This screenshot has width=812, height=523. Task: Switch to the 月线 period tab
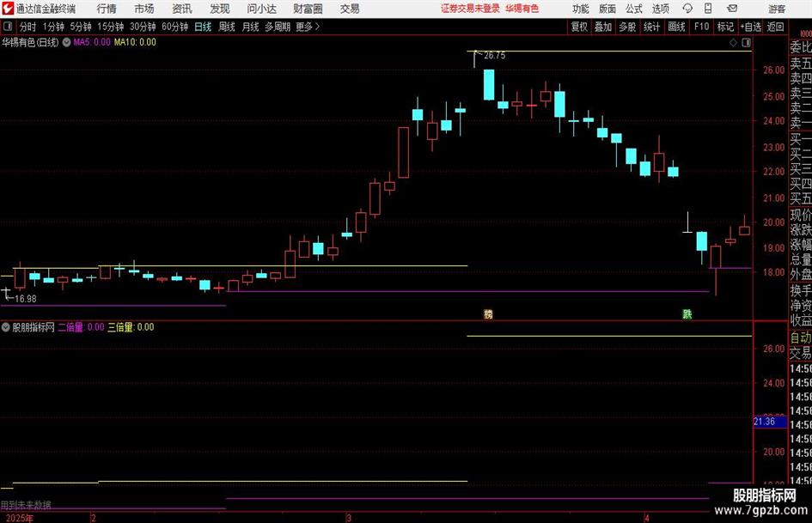250,27
